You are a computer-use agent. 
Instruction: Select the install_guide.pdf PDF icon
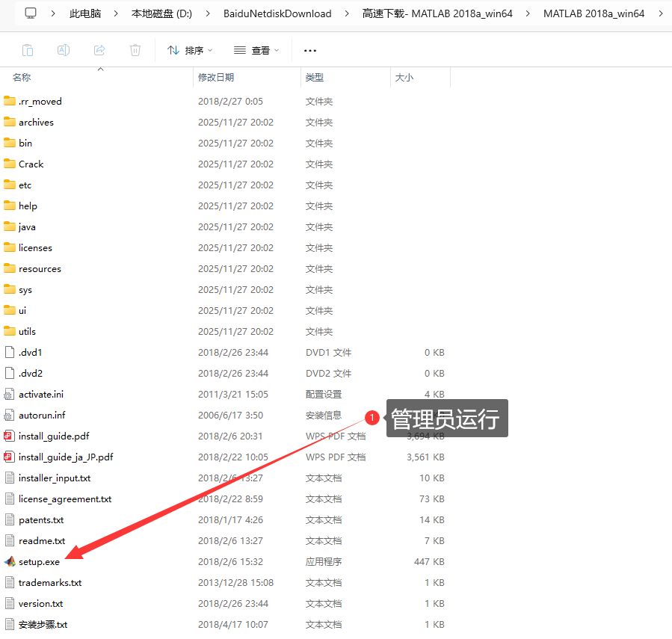10,436
